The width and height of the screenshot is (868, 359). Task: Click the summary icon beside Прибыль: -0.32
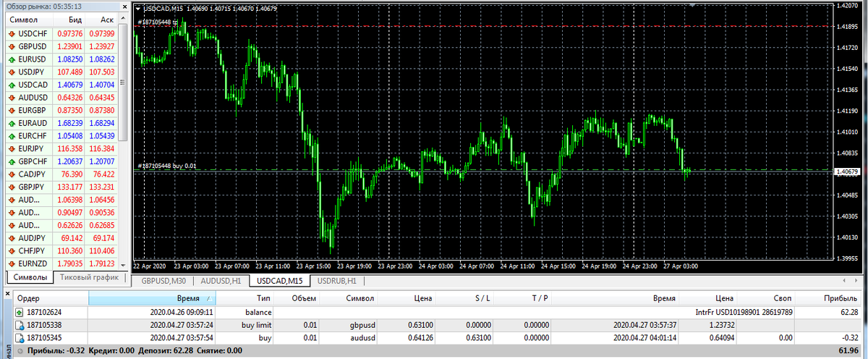pos(19,350)
